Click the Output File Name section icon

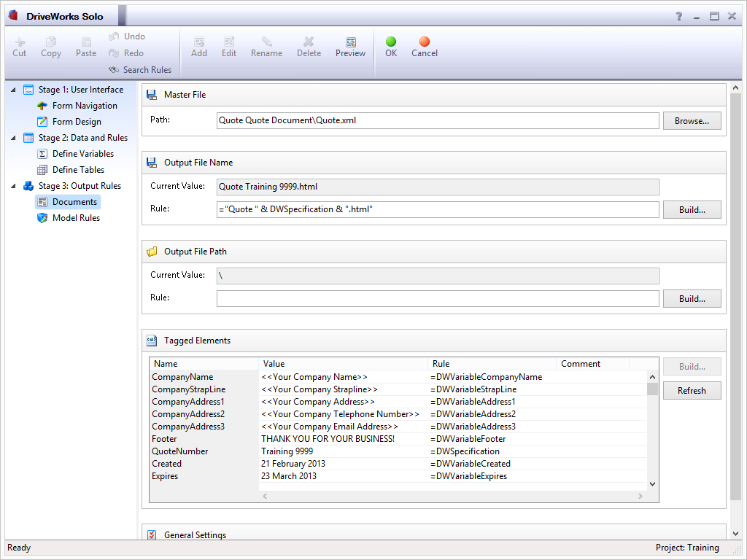152,163
